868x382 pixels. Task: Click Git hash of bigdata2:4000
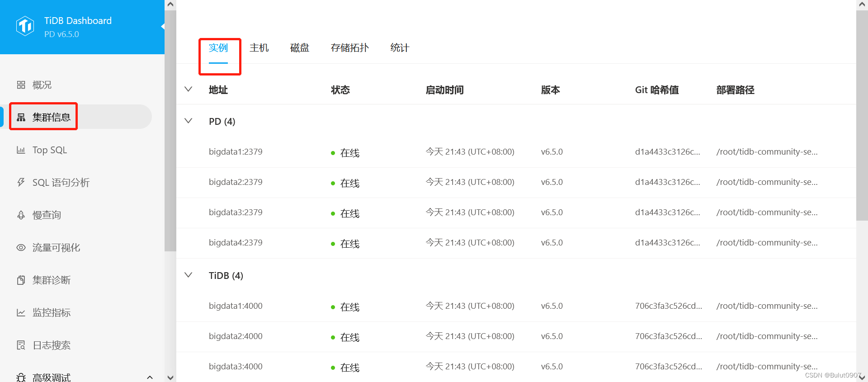point(669,336)
